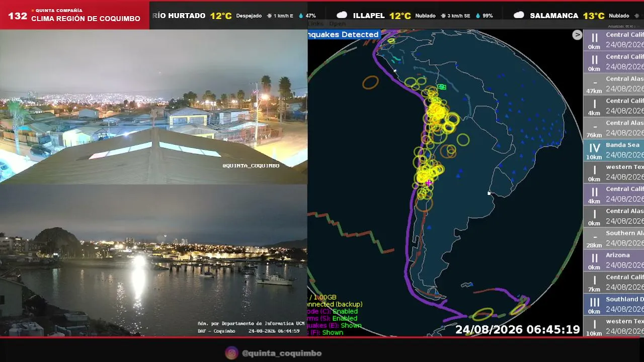Screen dimensions: 644x362
Task: Click the connected (backup) status line
Action: pyautogui.click(x=335, y=304)
